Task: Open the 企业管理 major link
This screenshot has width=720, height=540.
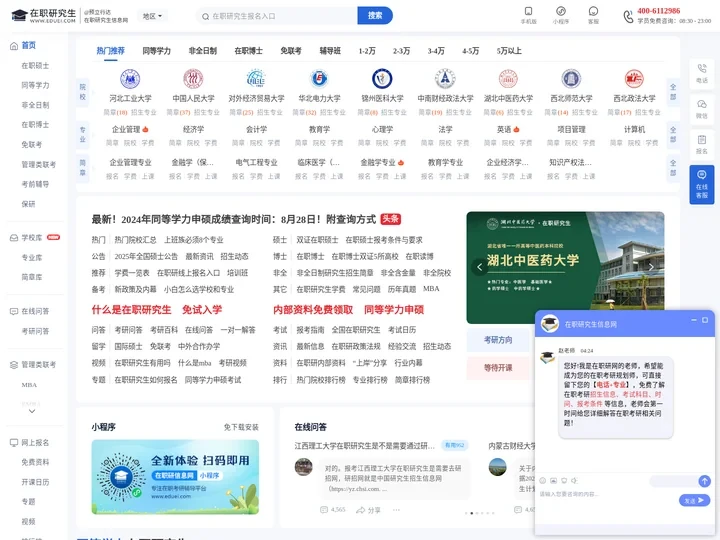Action: coord(126,129)
